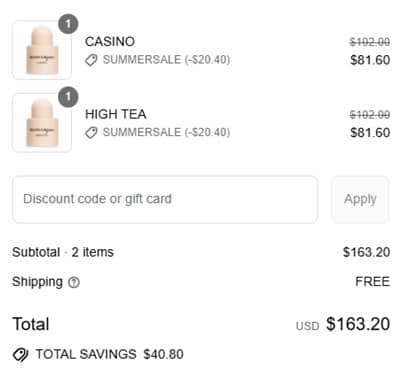Image resolution: width=400 pixels, height=377 pixels.
Task: Click the TOTAL SAVINGS $40.80 text
Action: [110, 354]
